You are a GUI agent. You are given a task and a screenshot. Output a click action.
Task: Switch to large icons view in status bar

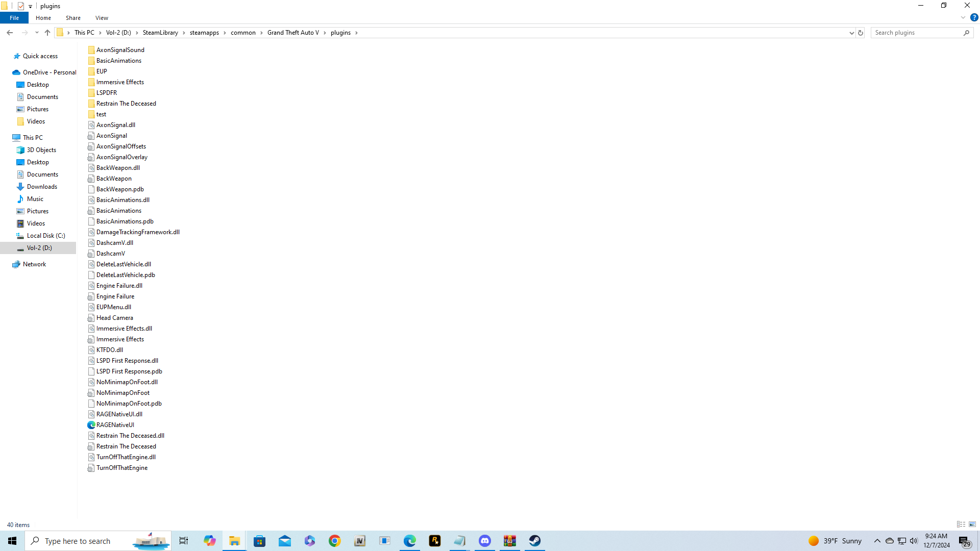tap(972, 524)
